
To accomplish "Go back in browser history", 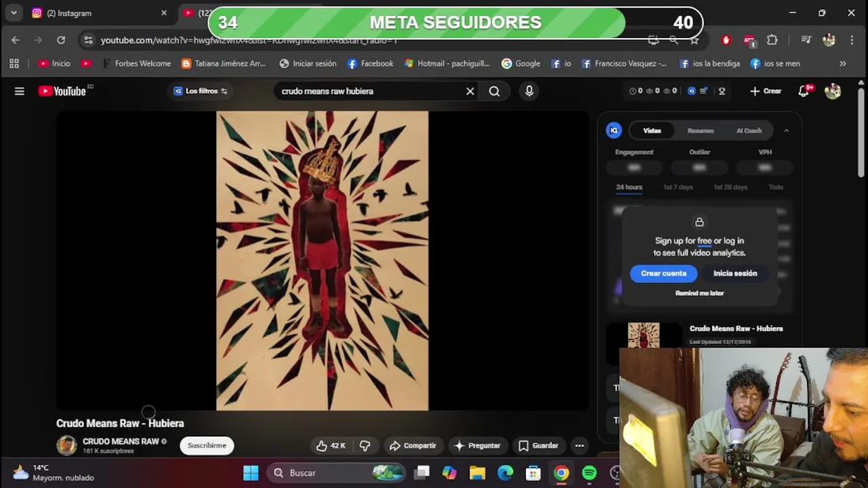I will pos(16,40).
